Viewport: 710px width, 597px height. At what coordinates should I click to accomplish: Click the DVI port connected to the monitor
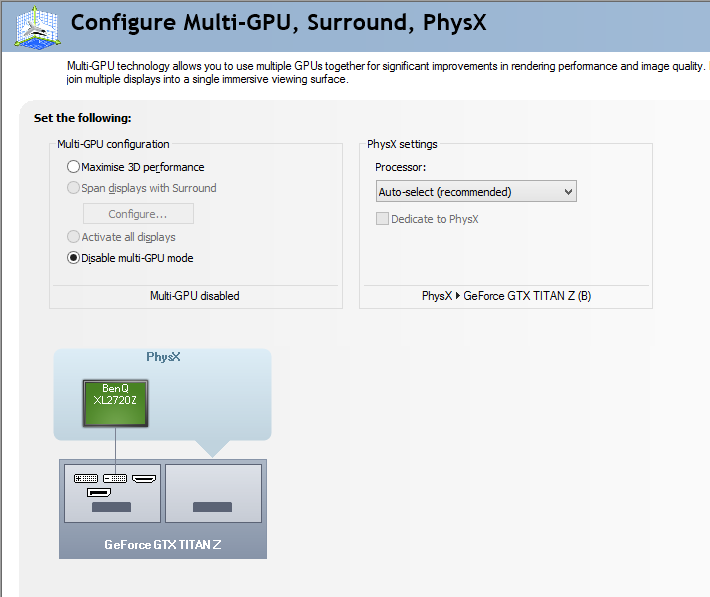click(x=115, y=479)
